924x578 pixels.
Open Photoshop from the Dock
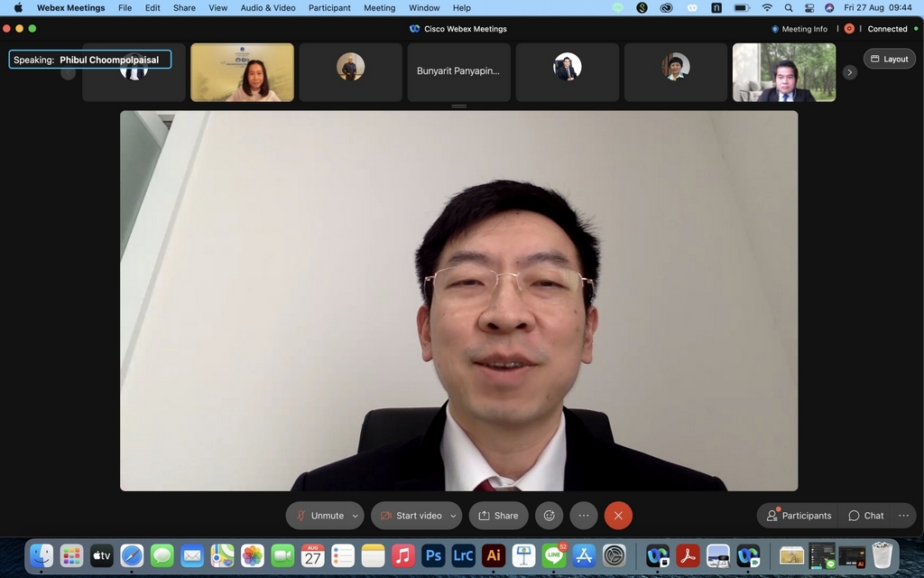tap(433, 556)
